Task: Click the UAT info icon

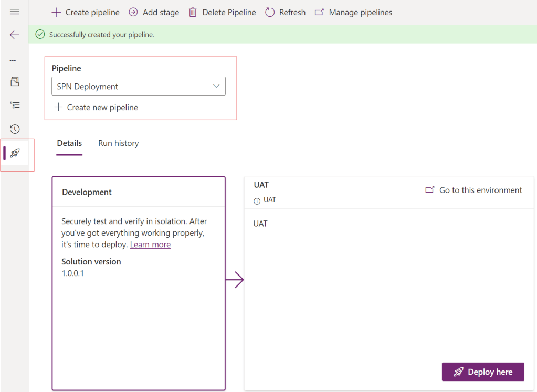Action: coord(257,200)
